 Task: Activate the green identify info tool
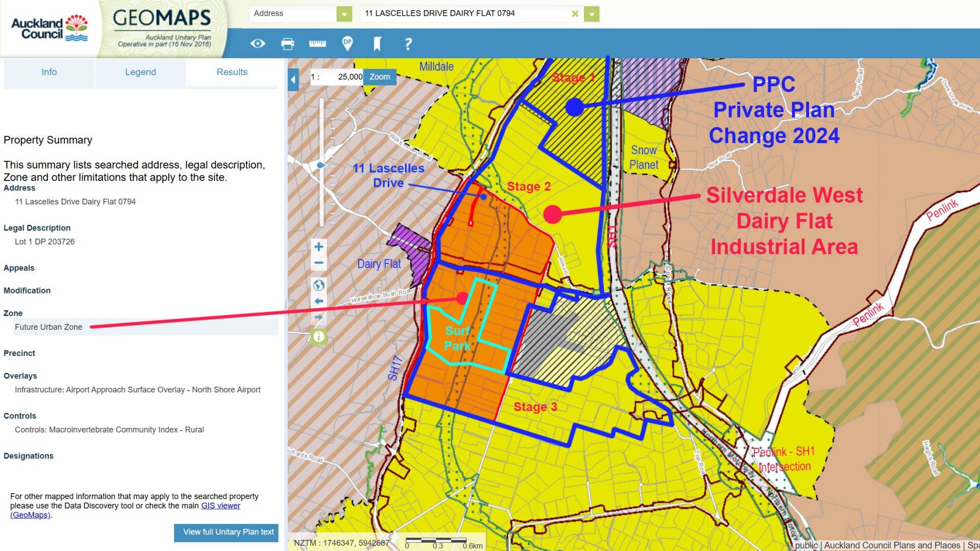click(318, 337)
